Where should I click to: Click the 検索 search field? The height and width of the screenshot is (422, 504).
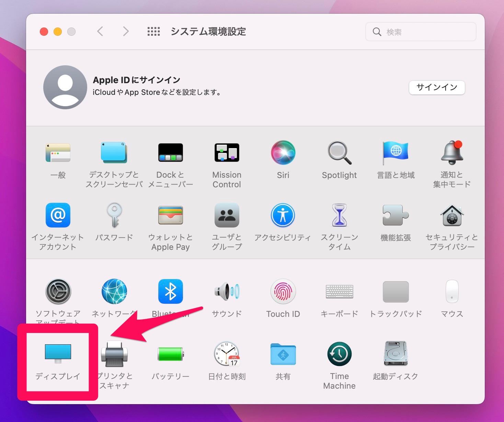coord(421,32)
